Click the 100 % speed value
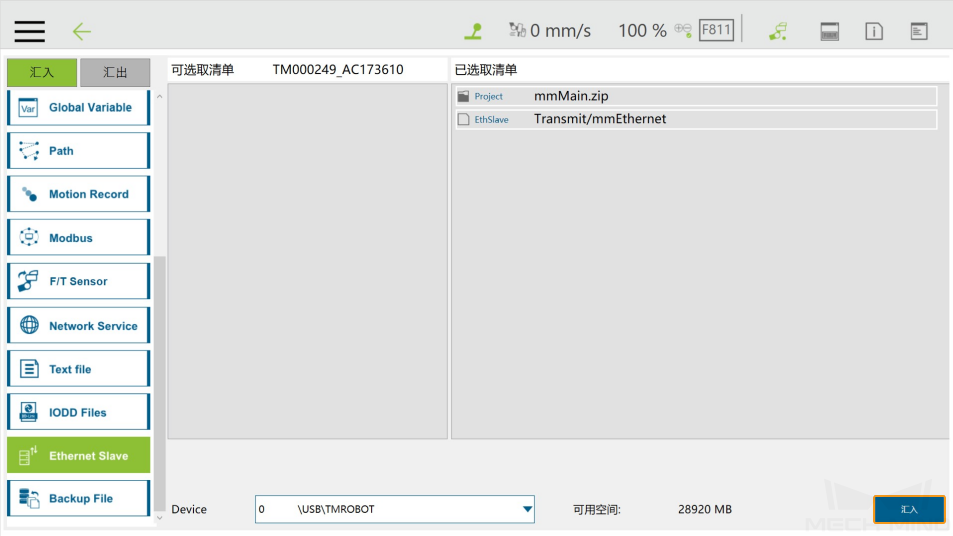Screen dimensions: 953x536 click(642, 30)
